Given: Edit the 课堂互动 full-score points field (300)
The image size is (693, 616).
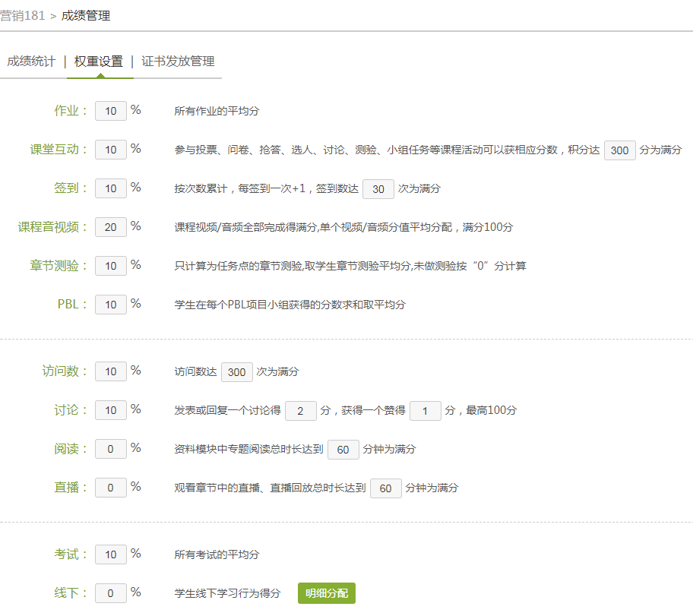Looking at the screenshot, I should pos(619,150).
